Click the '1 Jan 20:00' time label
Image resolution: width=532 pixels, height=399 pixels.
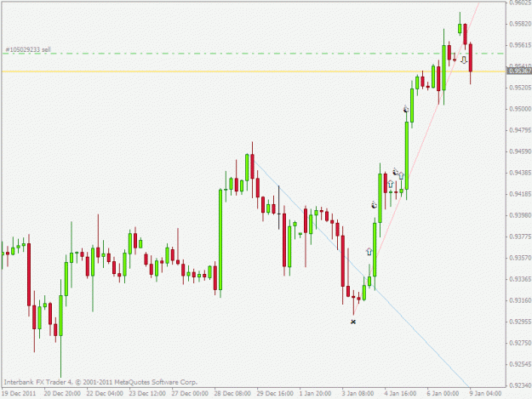pyautogui.click(x=315, y=393)
